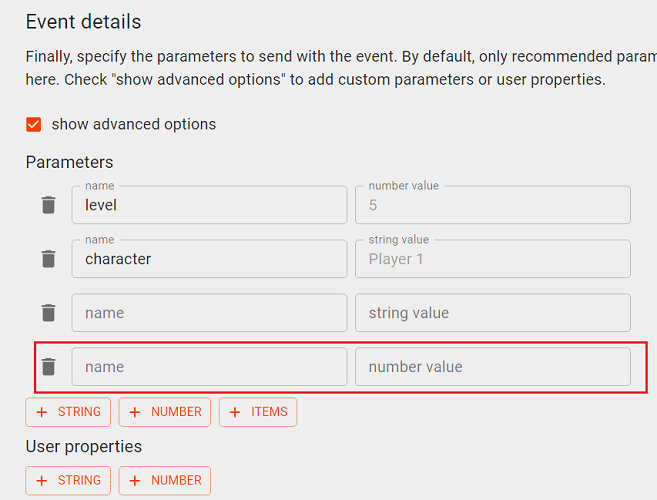Uncheck show advanced options checkbox
The height and width of the screenshot is (500, 657).
click(x=34, y=124)
